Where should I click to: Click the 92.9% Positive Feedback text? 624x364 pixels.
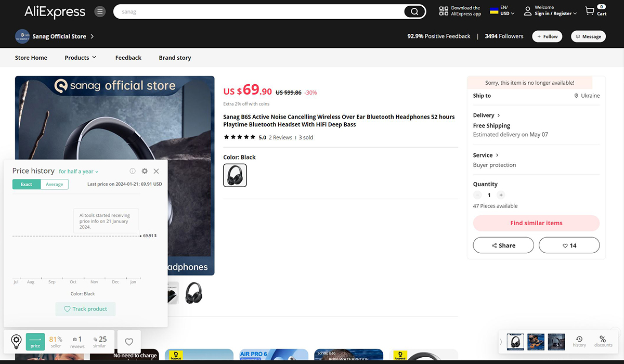[x=438, y=36]
